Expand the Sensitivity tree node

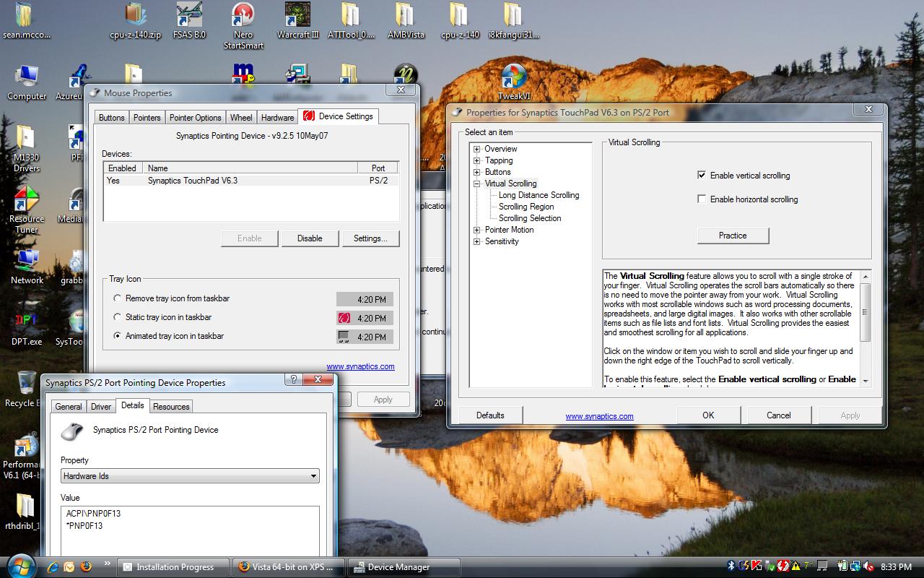pos(477,242)
